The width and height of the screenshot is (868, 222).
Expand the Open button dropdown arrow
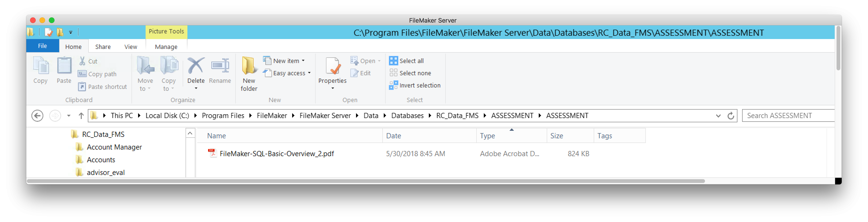coord(379,61)
